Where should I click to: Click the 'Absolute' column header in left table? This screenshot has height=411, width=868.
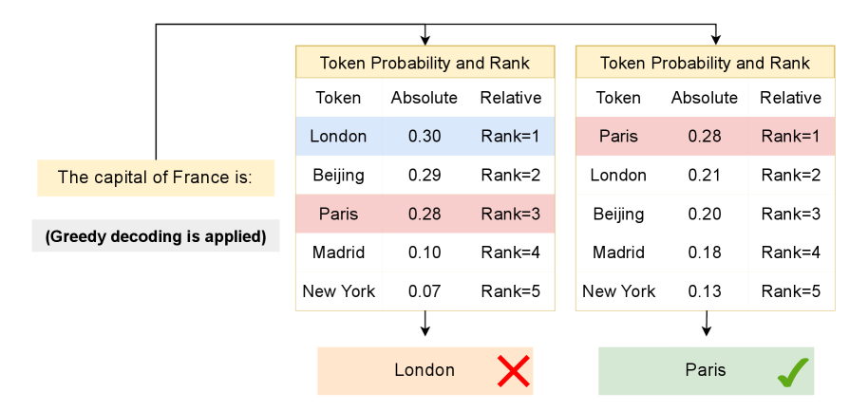425,98
